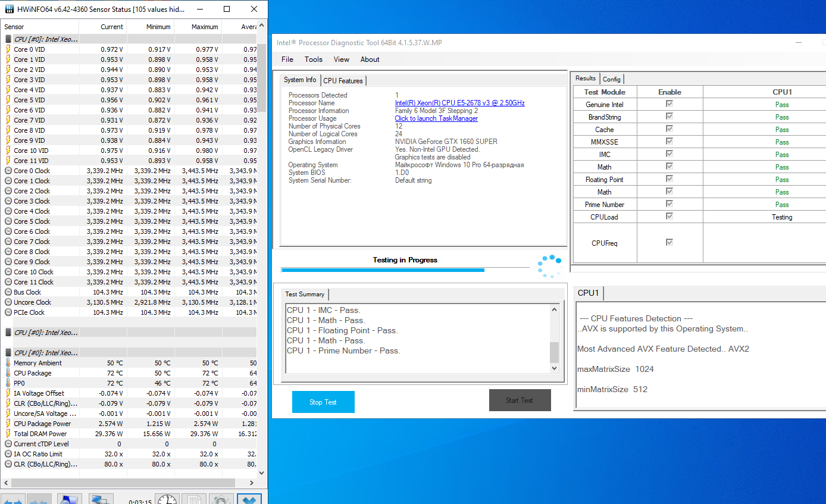The image size is (826, 504).
Task: Click the gauge icon beside IA OC Ratio Limit
Action: click(8, 454)
